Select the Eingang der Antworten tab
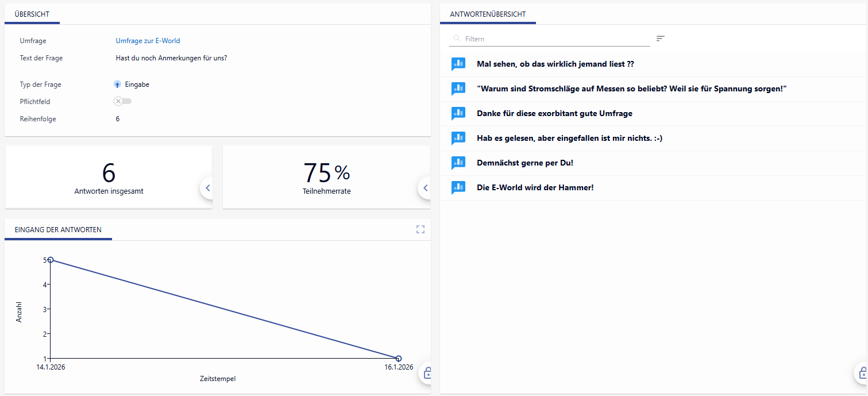Image resolution: width=868 pixels, height=396 pixels. [x=58, y=230]
